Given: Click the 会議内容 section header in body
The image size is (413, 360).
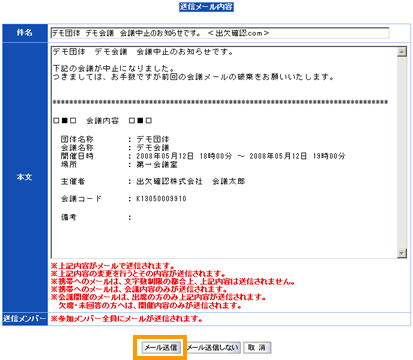Looking at the screenshot, I should 102,121.
